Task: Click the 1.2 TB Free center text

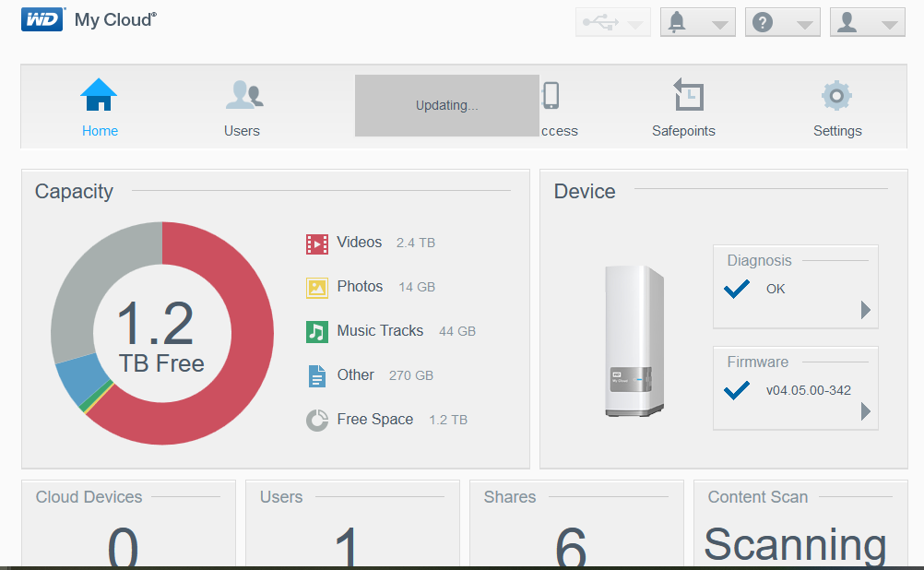Action: [x=160, y=336]
